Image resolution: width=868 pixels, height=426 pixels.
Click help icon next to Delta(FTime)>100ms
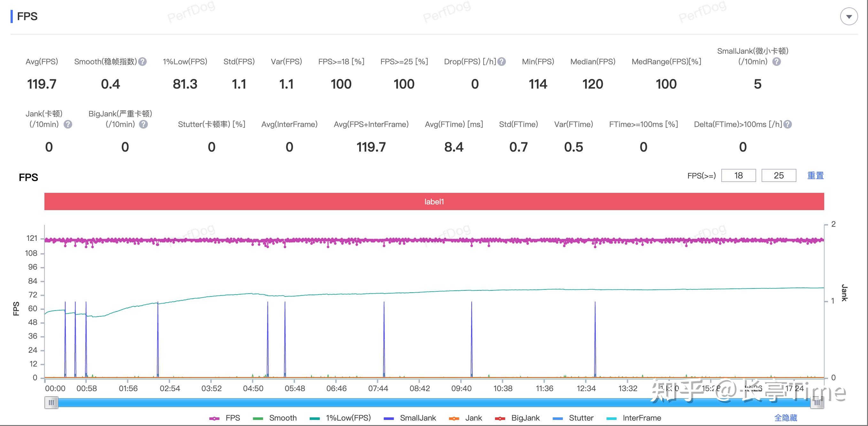pos(787,124)
